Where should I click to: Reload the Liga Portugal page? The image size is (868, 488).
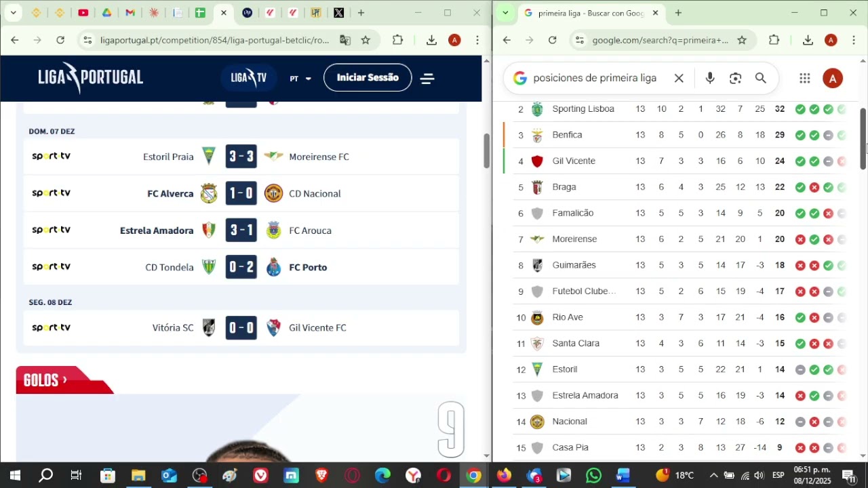60,40
